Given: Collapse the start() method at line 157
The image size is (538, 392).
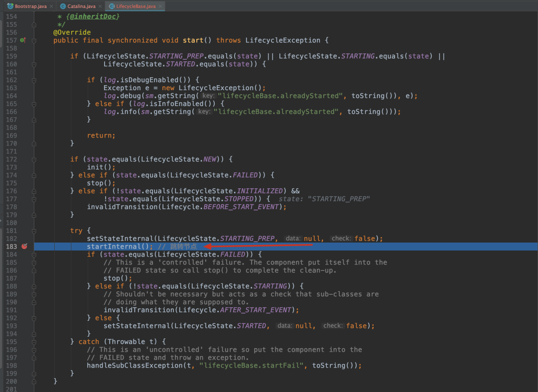Looking at the screenshot, I should point(34,40).
